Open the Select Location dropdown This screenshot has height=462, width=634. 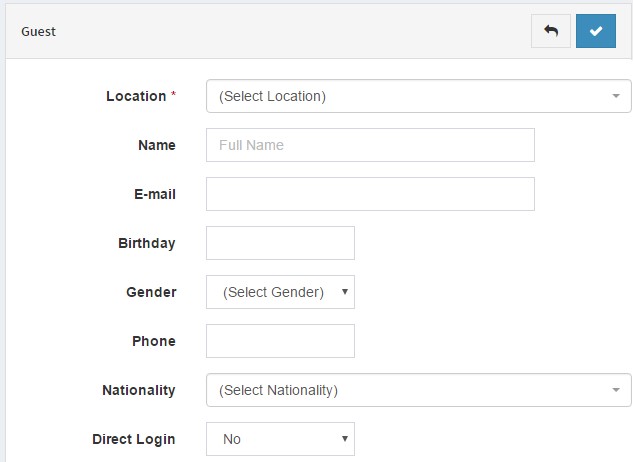[418, 96]
